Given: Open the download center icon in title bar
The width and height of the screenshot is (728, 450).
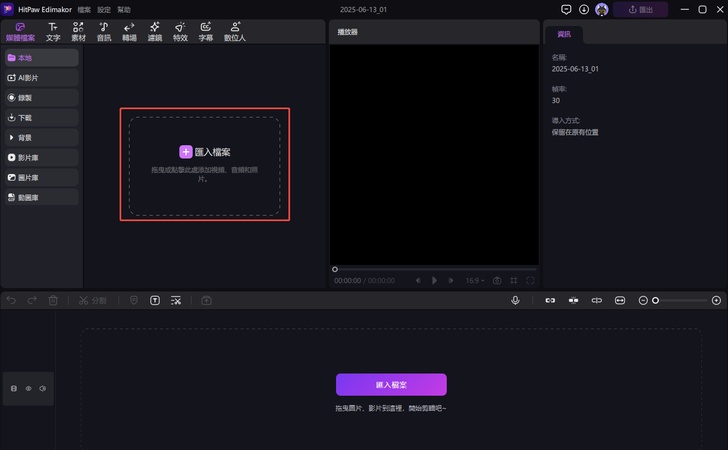Looking at the screenshot, I should point(584,9).
